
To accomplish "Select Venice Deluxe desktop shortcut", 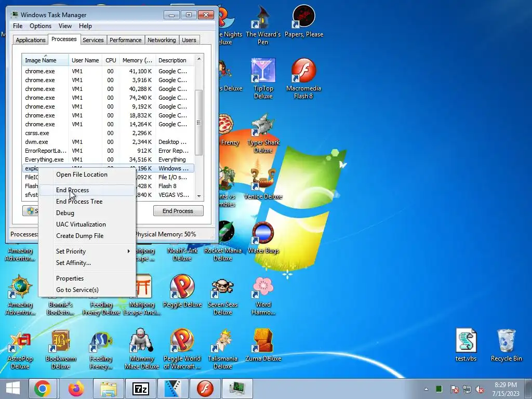I will (263, 183).
